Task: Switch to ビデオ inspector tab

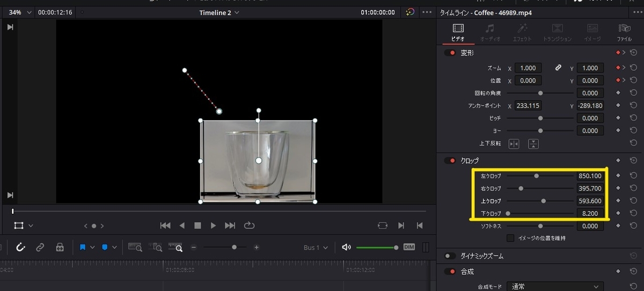Action: [x=458, y=32]
